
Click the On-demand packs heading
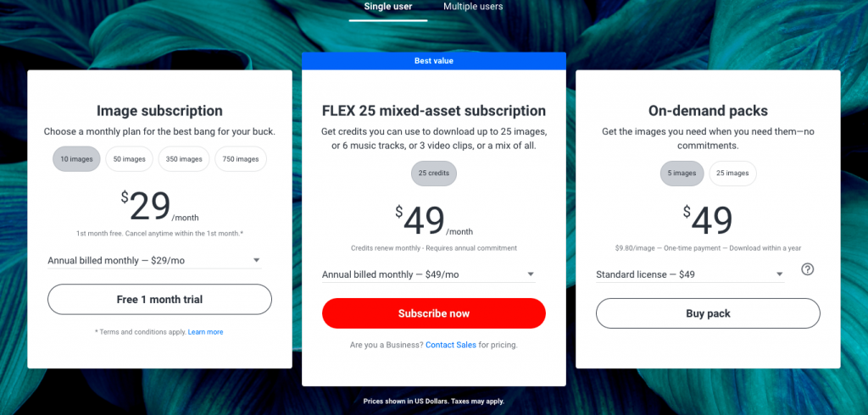(708, 111)
